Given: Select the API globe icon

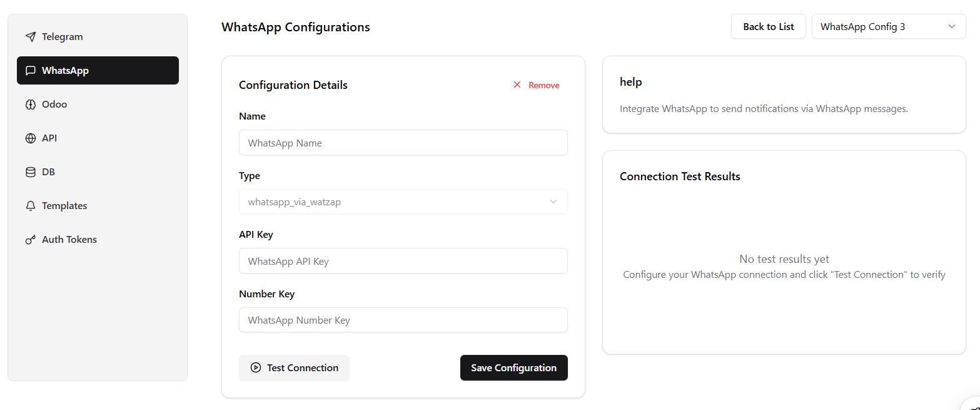Looking at the screenshot, I should (30, 138).
